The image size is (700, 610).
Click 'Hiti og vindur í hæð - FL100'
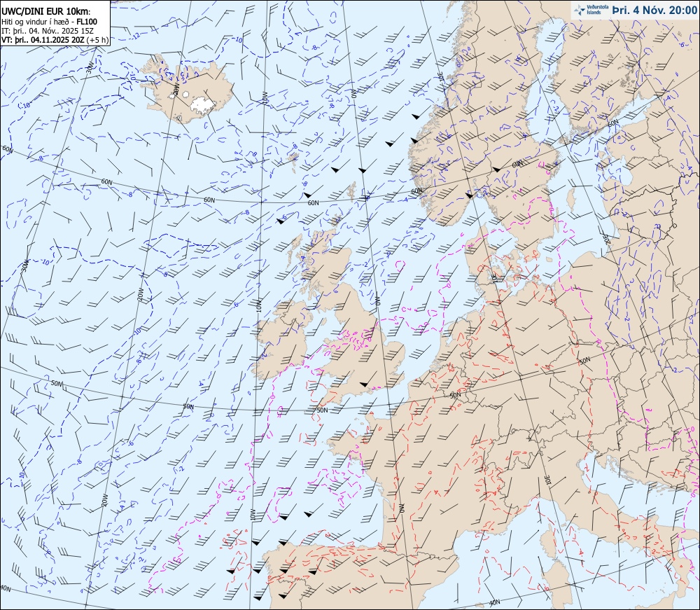click(49, 22)
